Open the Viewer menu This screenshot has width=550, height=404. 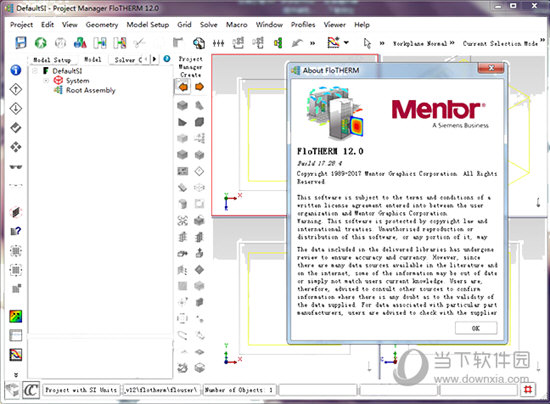coord(335,25)
